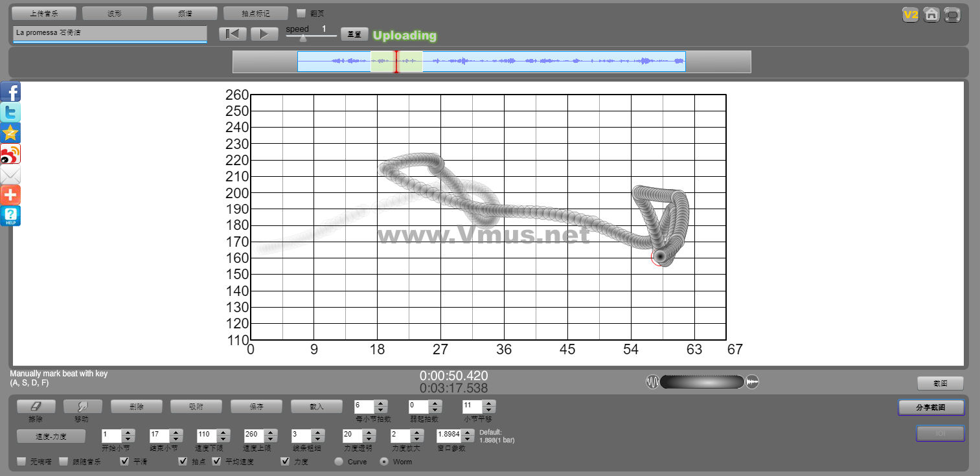This screenshot has width=980, height=476.
Task: Open the blue HELP question icon
Action: pyautogui.click(x=10, y=216)
